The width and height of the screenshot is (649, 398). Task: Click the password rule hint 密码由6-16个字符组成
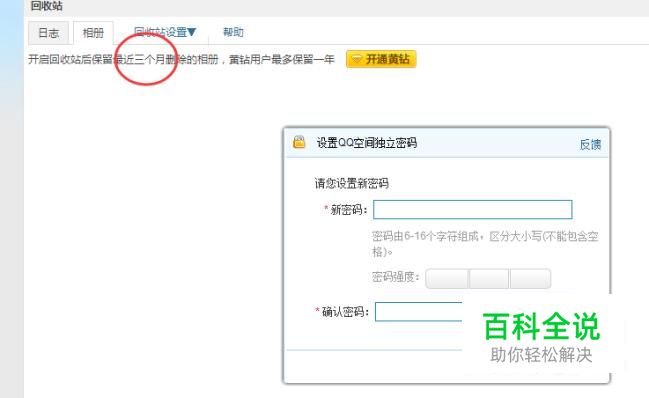[485, 243]
